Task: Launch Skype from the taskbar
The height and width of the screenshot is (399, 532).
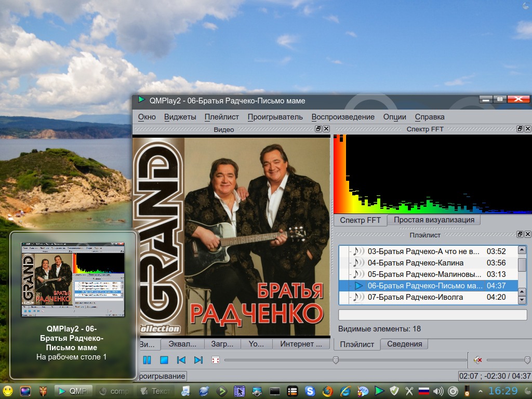Action: click(310, 391)
